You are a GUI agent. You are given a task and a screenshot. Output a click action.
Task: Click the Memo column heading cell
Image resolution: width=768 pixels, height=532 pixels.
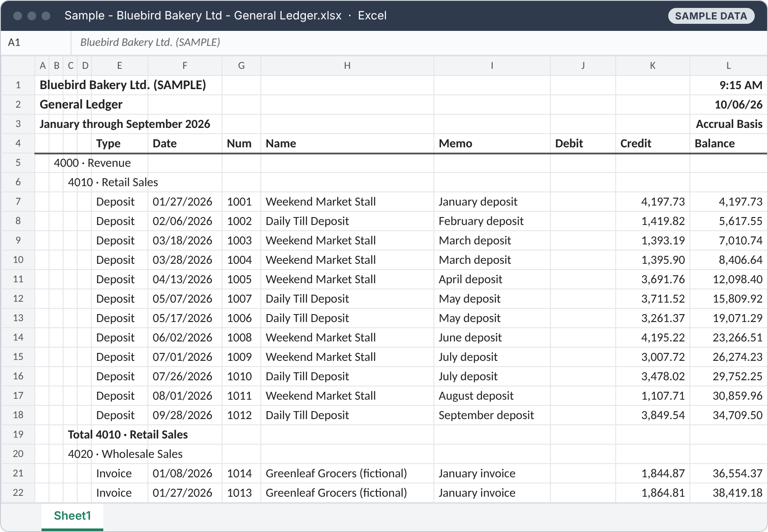(492, 143)
